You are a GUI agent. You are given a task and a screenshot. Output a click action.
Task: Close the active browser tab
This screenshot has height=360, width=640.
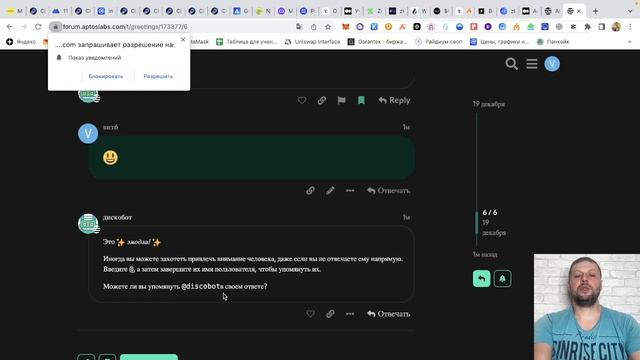click(579, 11)
